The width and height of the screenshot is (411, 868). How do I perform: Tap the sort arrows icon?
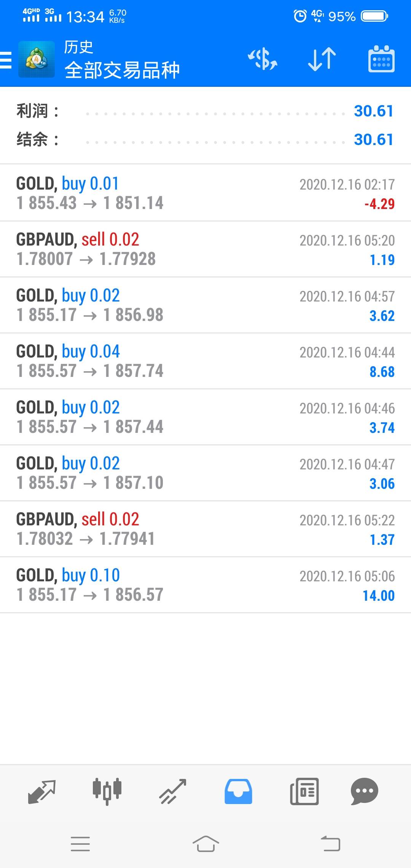tap(322, 59)
